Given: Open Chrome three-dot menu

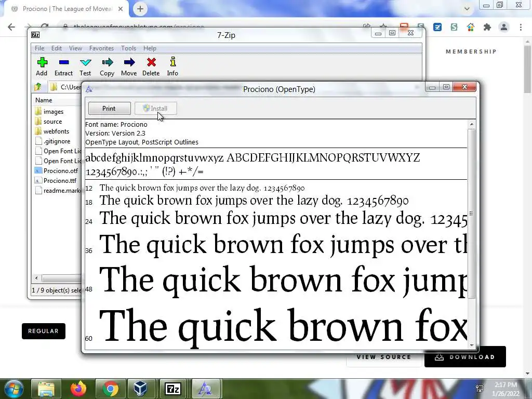Looking at the screenshot, I should pos(521,27).
